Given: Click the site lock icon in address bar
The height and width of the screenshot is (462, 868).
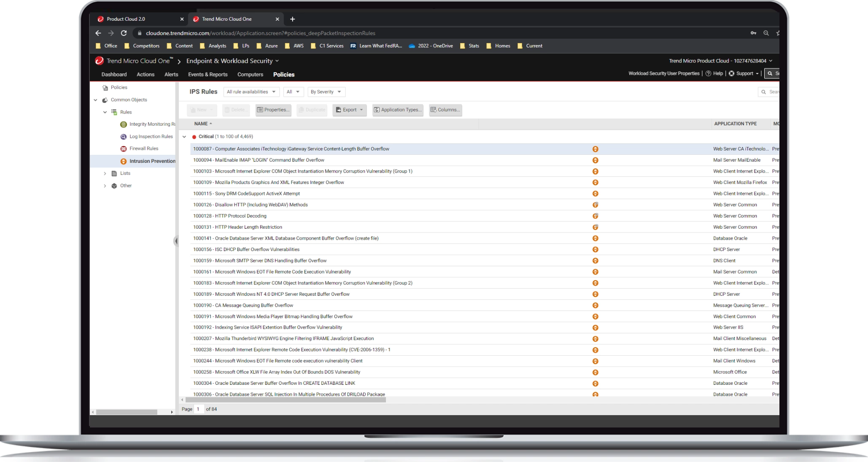Looking at the screenshot, I should coord(140,33).
